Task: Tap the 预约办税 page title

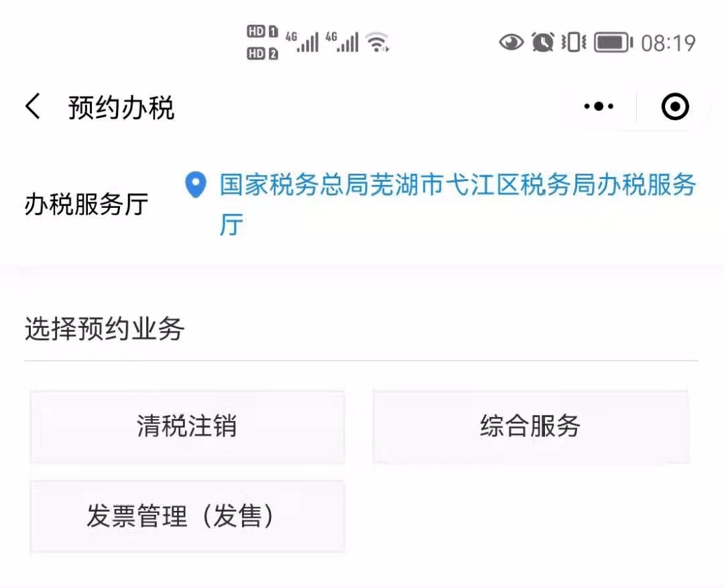Action: coord(121,108)
